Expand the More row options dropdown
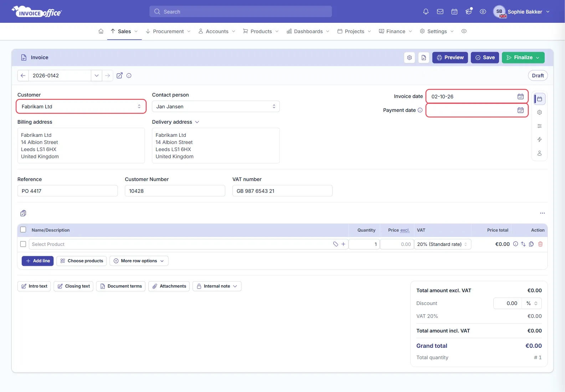This screenshot has width=565, height=392. (x=139, y=261)
